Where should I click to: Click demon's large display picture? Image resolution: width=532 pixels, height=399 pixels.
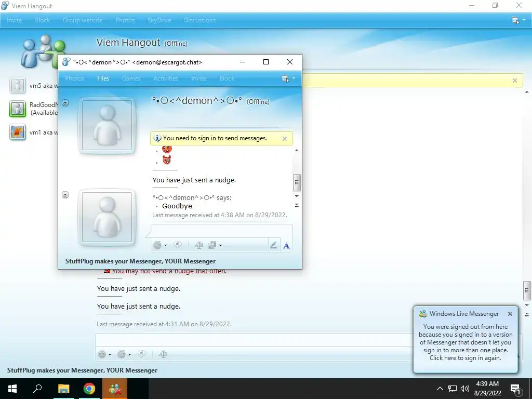point(107,126)
